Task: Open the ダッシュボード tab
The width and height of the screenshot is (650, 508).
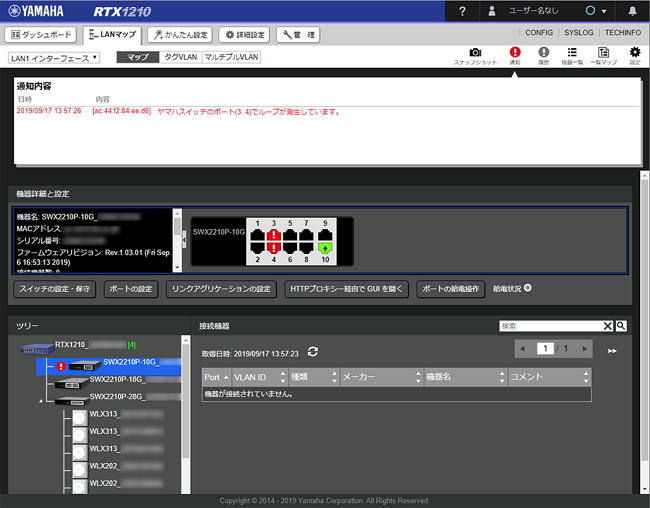Action: tap(41, 34)
